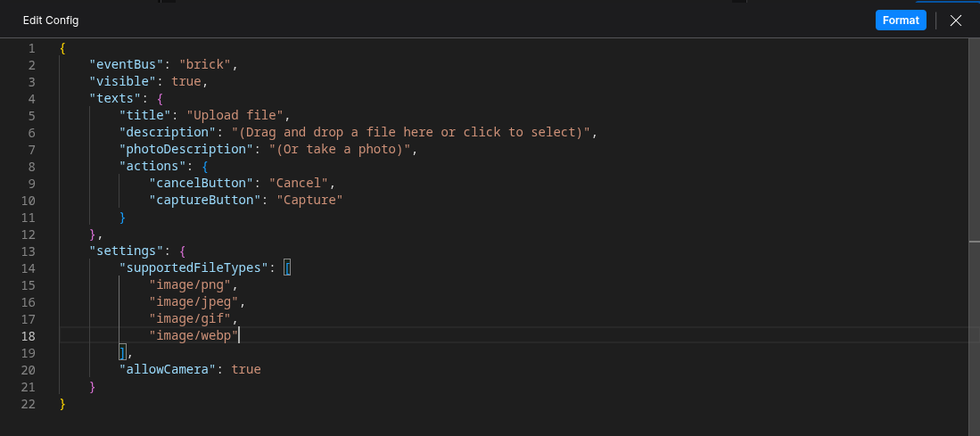Place cursor on "eventBus" key

pyautogui.click(x=127, y=65)
